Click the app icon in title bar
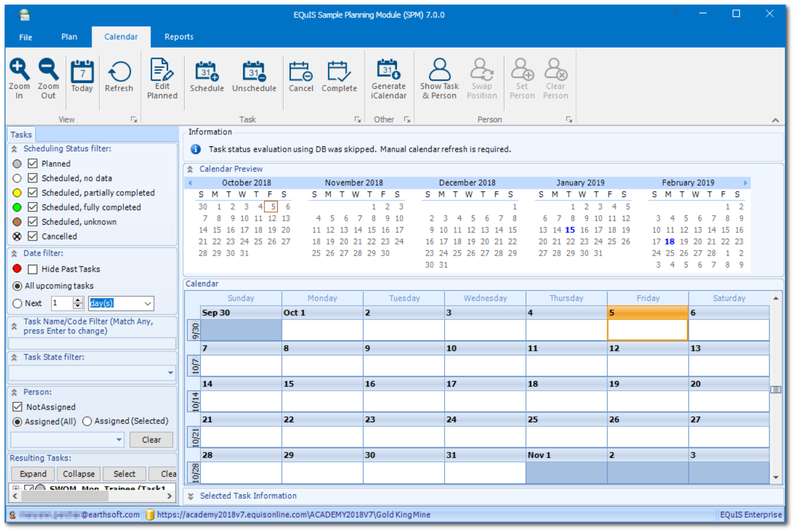This screenshot has height=532, width=795. [24, 15]
